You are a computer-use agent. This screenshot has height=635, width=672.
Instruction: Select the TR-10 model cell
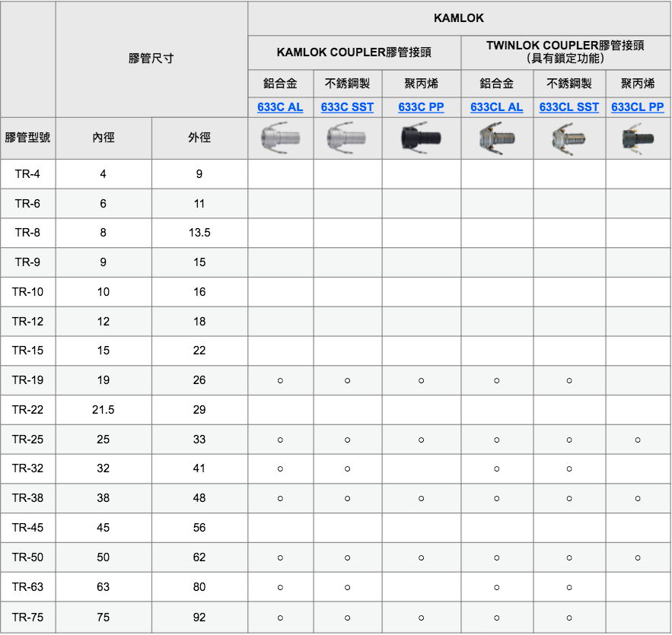tap(28, 291)
